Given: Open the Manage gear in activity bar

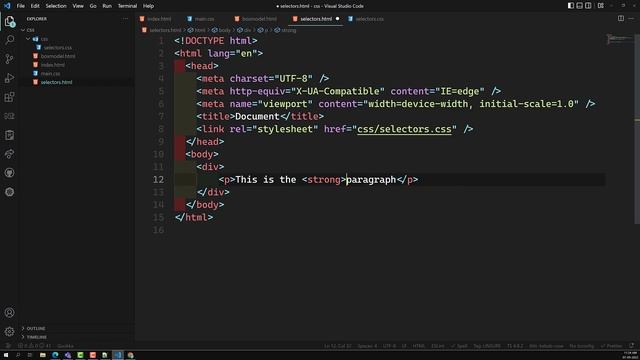Looking at the screenshot, I should tap(9, 331).
